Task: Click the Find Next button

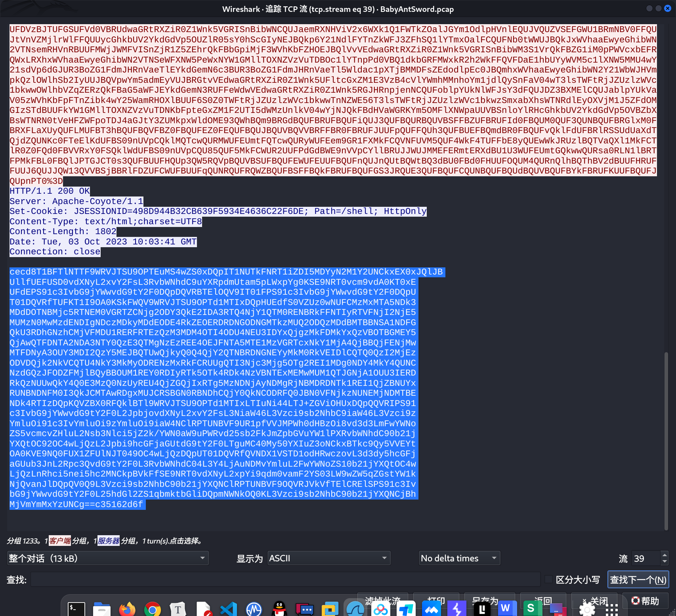Action: tap(638, 580)
